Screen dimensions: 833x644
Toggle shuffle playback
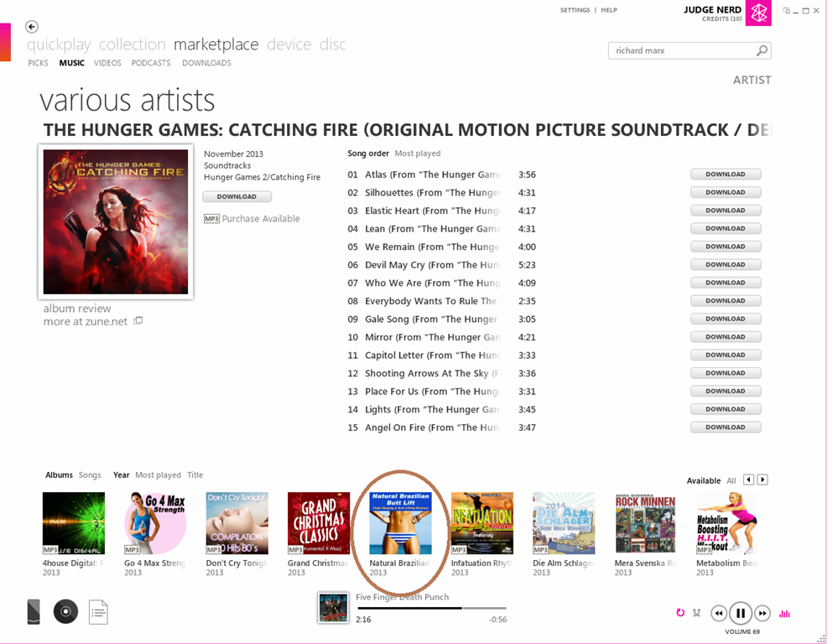point(696,613)
